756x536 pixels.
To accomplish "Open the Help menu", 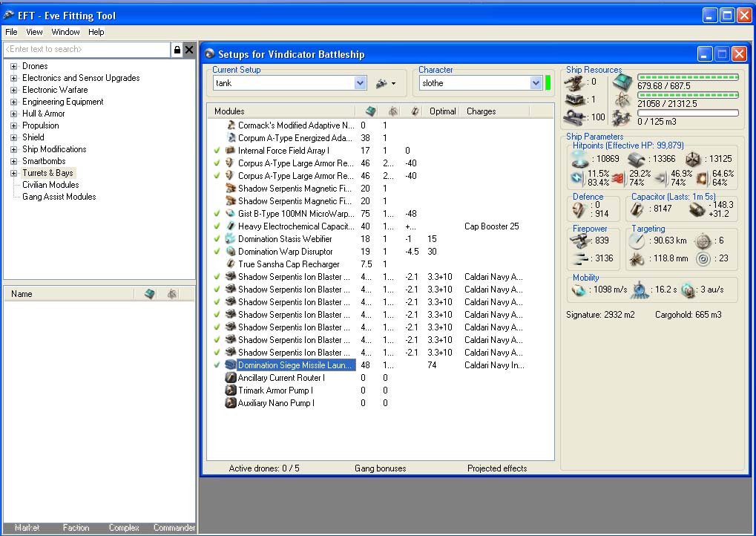I will 96,32.
